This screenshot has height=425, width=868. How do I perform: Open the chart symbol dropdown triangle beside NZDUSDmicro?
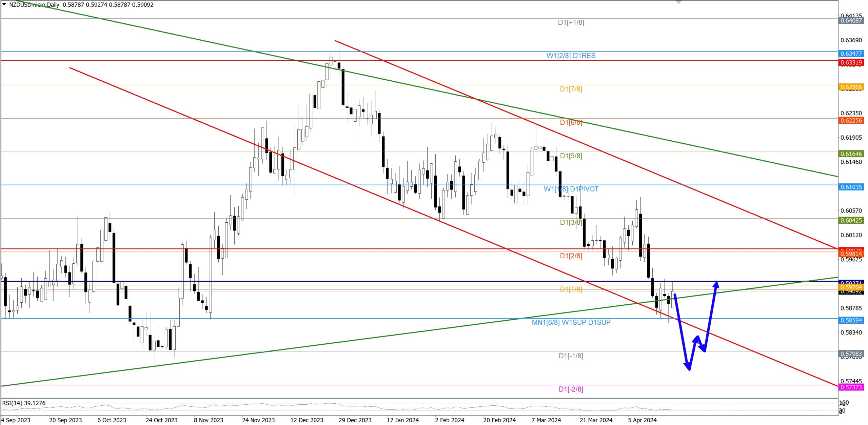point(4,4)
